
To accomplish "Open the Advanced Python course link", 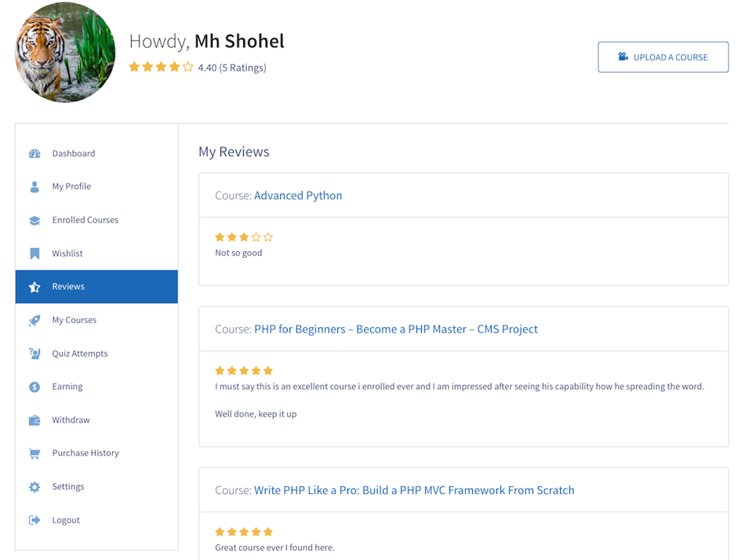I will click(x=298, y=195).
